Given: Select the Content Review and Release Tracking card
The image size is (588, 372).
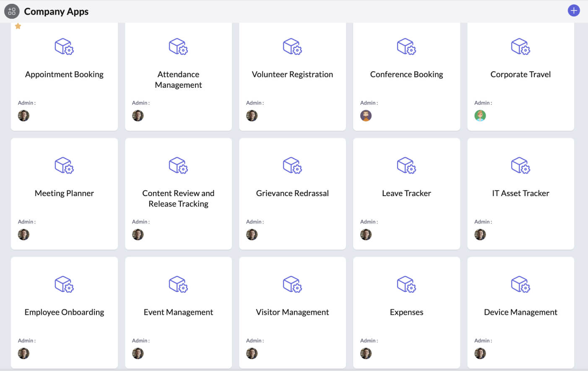Looking at the screenshot, I should (x=178, y=193).
